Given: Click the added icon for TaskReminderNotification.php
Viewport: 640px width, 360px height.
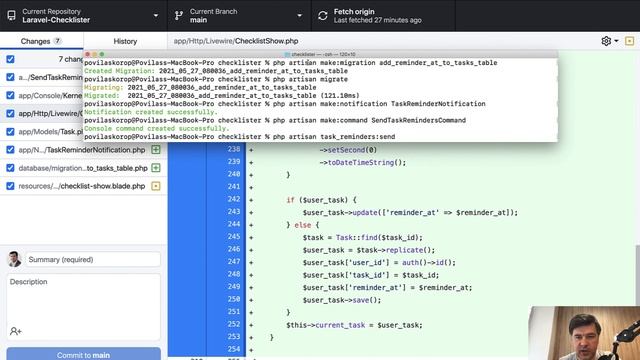Looking at the screenshot, I should 156,150.
